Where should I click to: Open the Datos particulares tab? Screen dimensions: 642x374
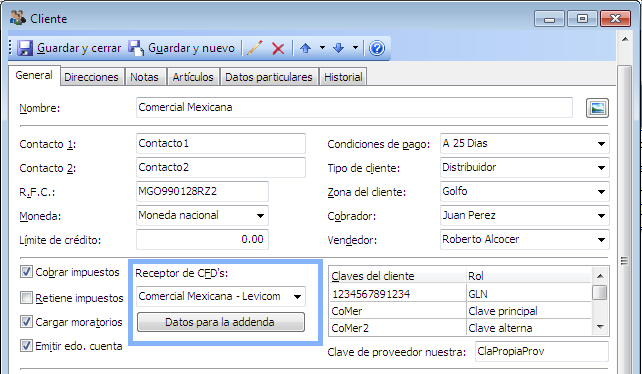[269, 77]
